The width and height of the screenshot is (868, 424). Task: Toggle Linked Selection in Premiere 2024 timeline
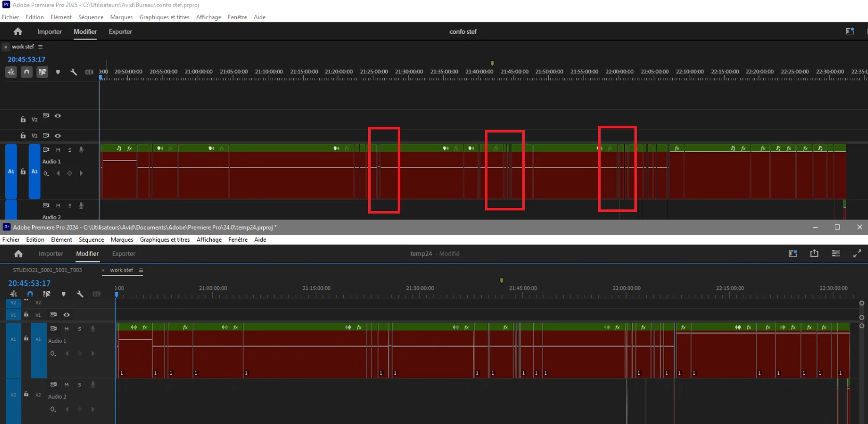coord(47,294)
